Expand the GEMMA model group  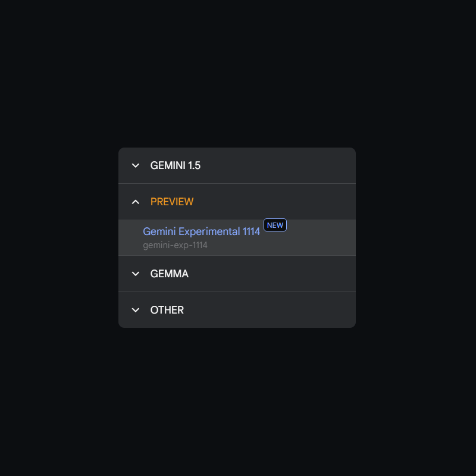pyautogui.click(x=237, y=274)
